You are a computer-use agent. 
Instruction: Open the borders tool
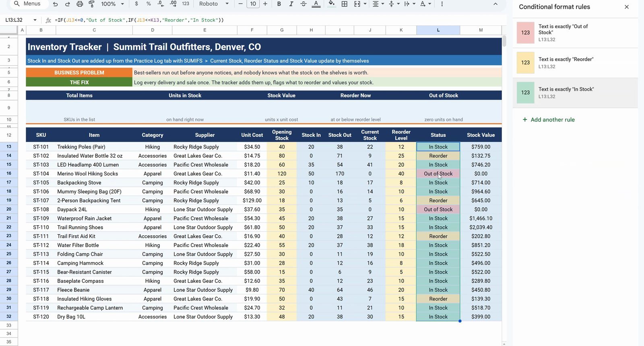coord(345,4)
